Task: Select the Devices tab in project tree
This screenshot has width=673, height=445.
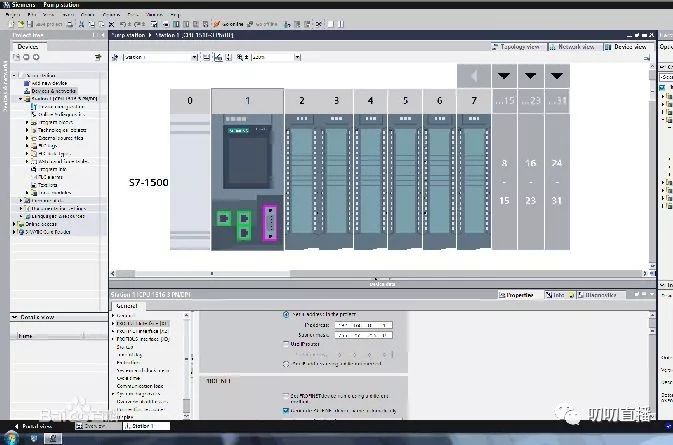Action: [27, 46]
